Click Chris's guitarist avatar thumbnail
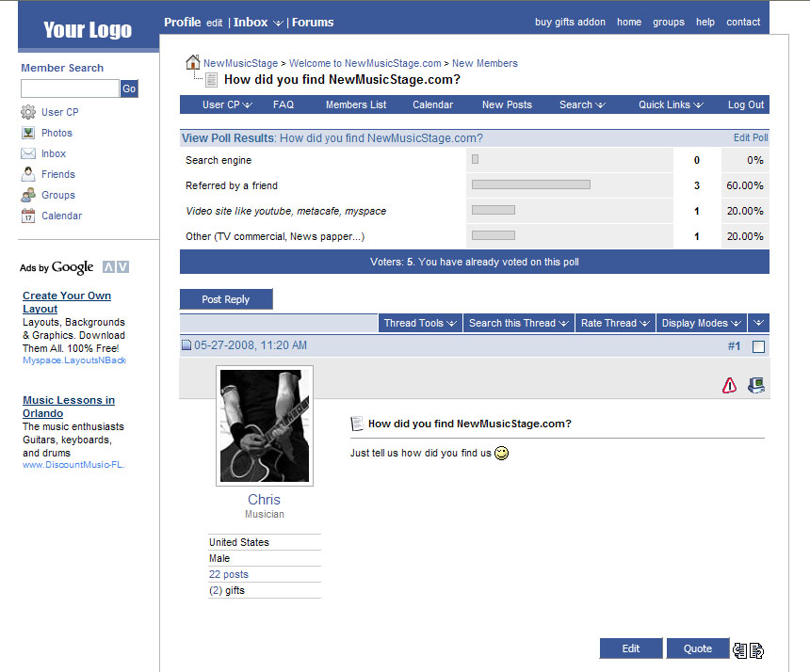810x672 pixels. click(265, 425)
